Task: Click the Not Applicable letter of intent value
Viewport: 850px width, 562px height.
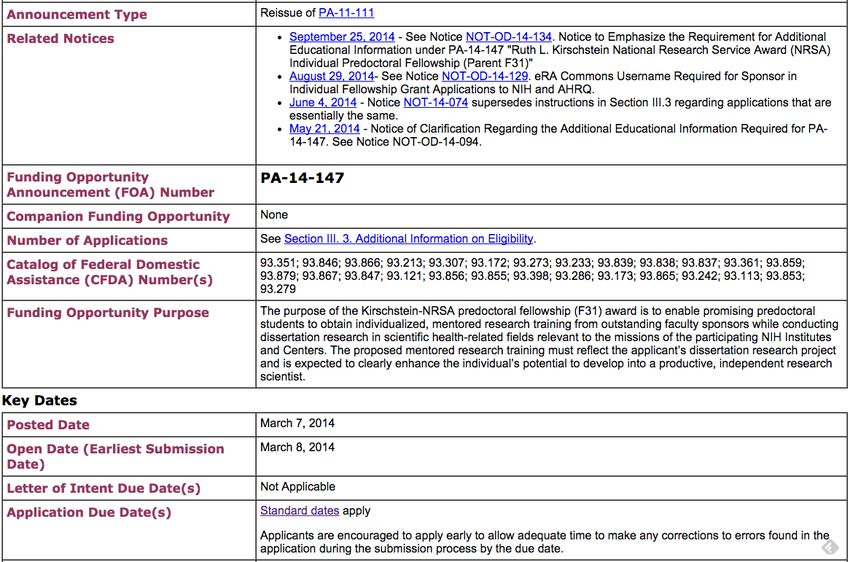Action: [x=298, y=487]
